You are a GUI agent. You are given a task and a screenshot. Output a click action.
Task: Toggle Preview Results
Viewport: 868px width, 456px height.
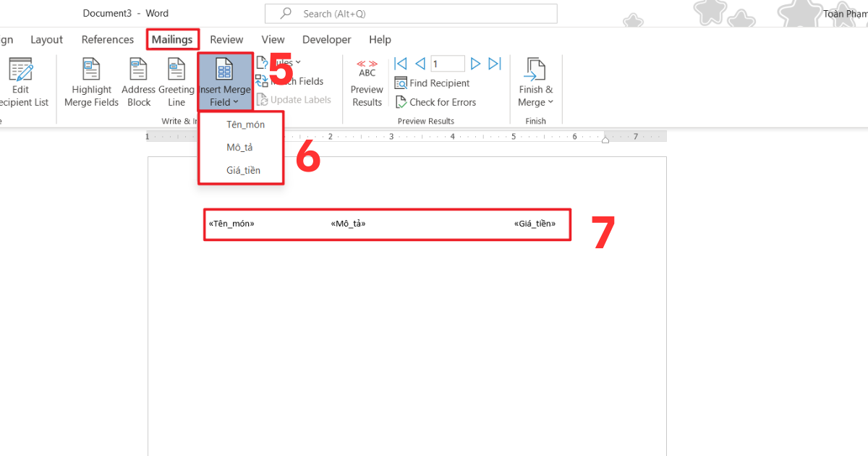[x=367, y=83]
